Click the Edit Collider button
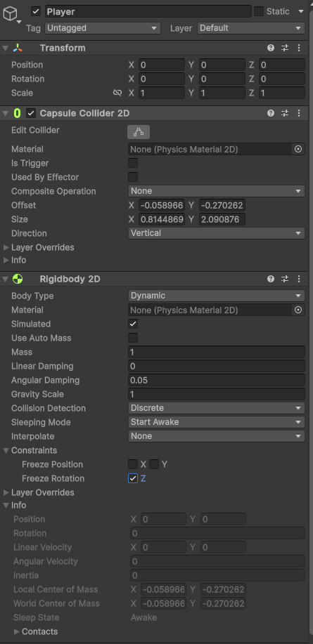The width and height of the screenshot is (313, 644). [139, 132]
